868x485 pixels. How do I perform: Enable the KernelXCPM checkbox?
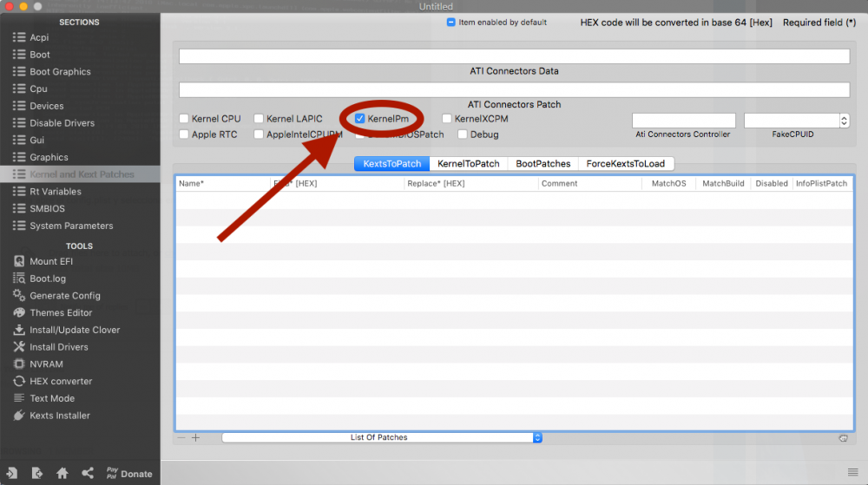pyautogui.click(x=447, y=118)
